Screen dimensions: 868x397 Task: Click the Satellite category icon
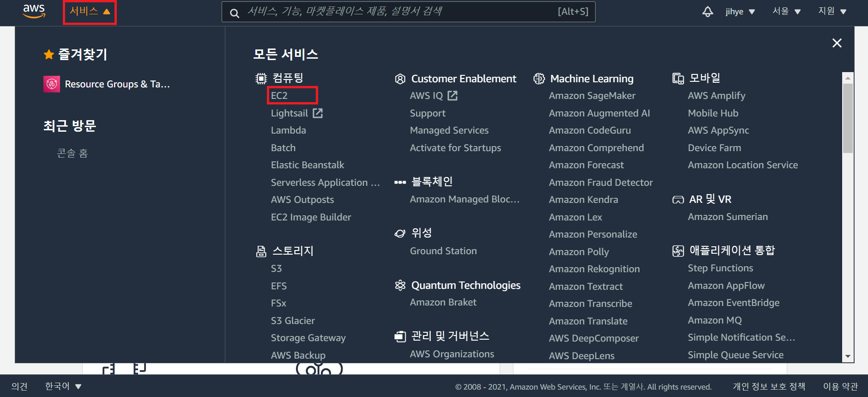400,233
